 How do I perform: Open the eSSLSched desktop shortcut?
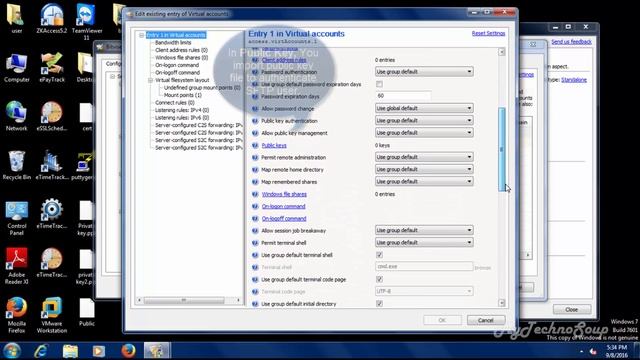click(x=51, y=116)
